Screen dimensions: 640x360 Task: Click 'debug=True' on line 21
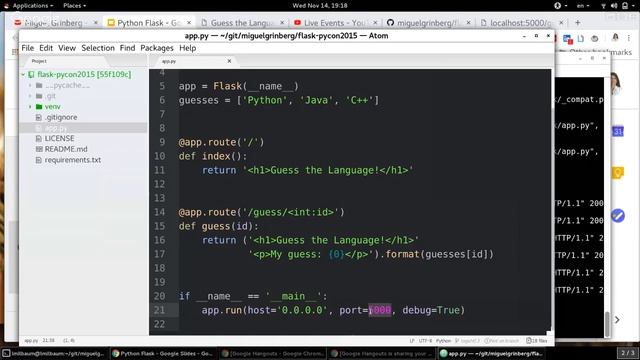point(431,310)
